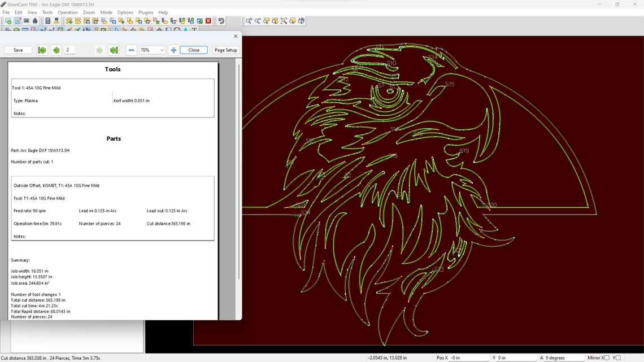The width and height of the screenshot is (644, 362).
Task: Click the magnifier Zoom in icon
Action: pos(247,21)
